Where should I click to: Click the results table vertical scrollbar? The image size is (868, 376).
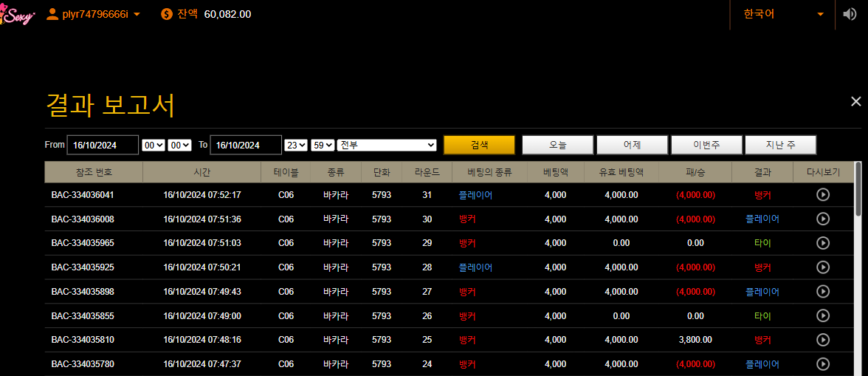coord(858,188)
